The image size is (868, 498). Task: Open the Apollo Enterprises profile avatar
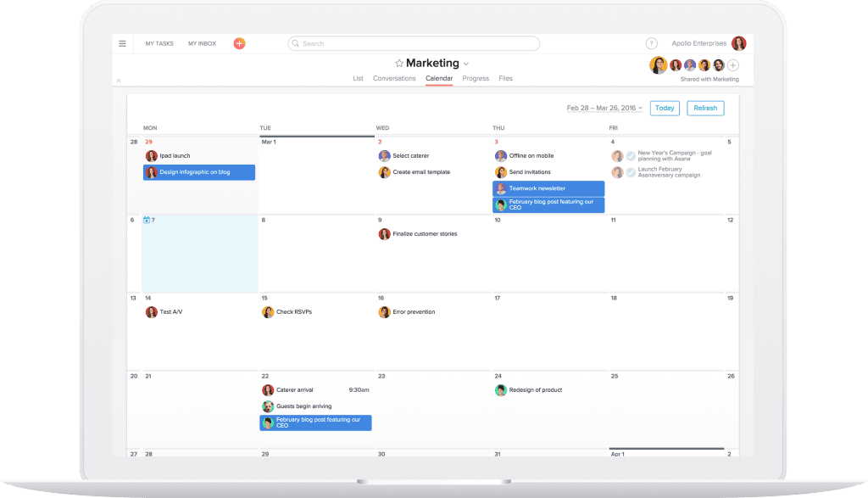tap(739, 43)
